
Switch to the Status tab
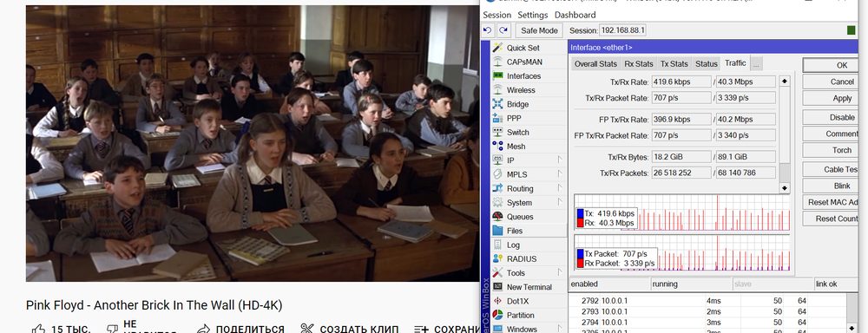[x=707, y=63]
